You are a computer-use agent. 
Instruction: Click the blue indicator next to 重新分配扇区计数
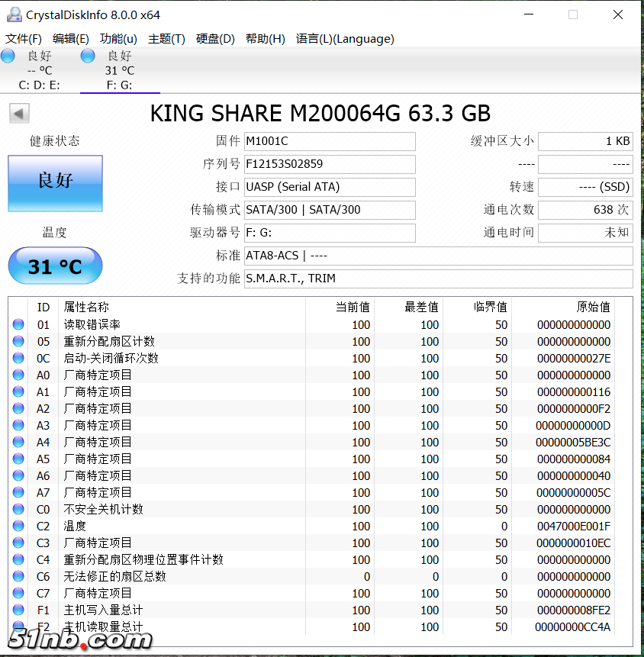[17, 341]
